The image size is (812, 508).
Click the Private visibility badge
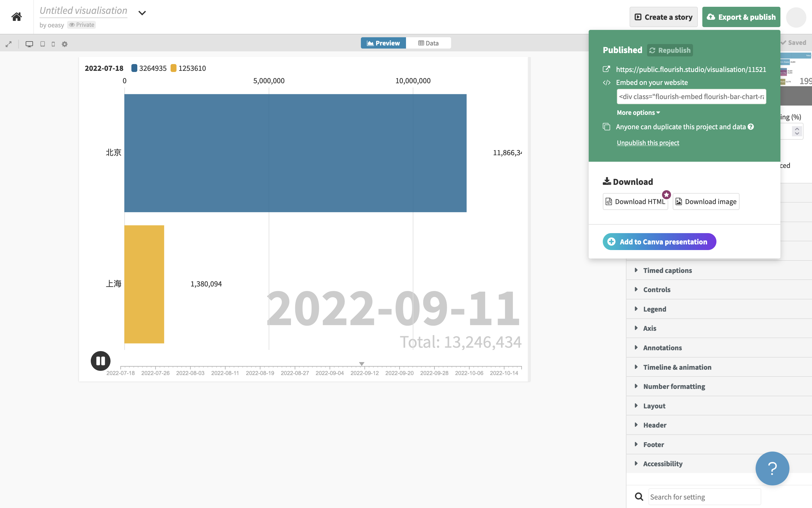(81, 25)
